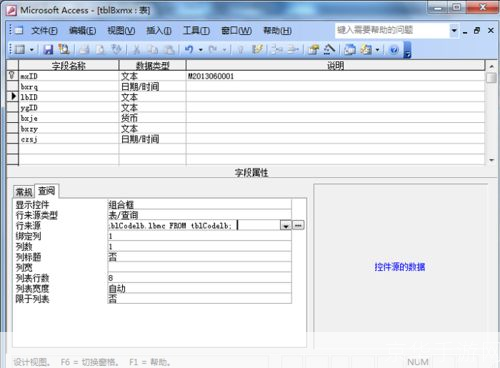Click the Undo arrow icon
The height and width of the screenshot is (368, 500).
pos(189,50)
